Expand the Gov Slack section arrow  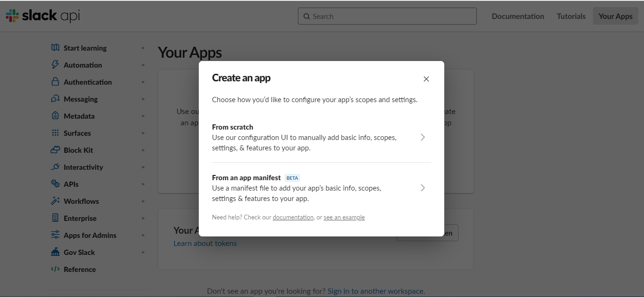coord(143,252)
